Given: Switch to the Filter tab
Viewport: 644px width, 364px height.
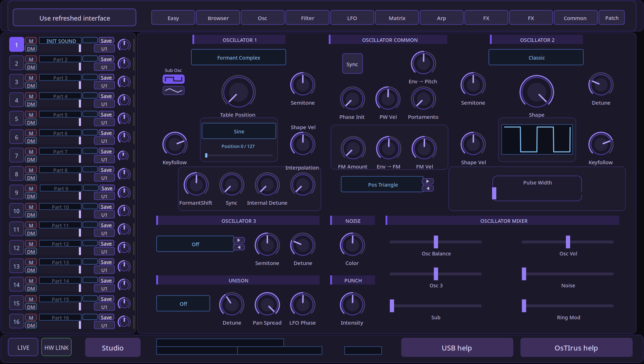Looking at the screenshot, I should pos(307,18).
